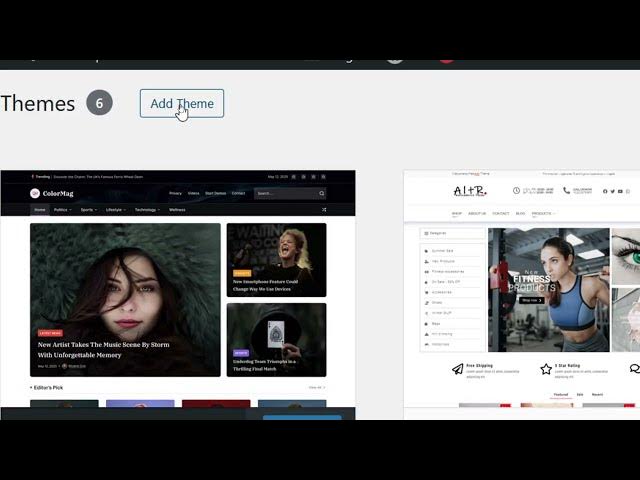Screen dimensions: 640x480
Task: Click the Shop Now button on fitness banner
Action: point(529,299)
